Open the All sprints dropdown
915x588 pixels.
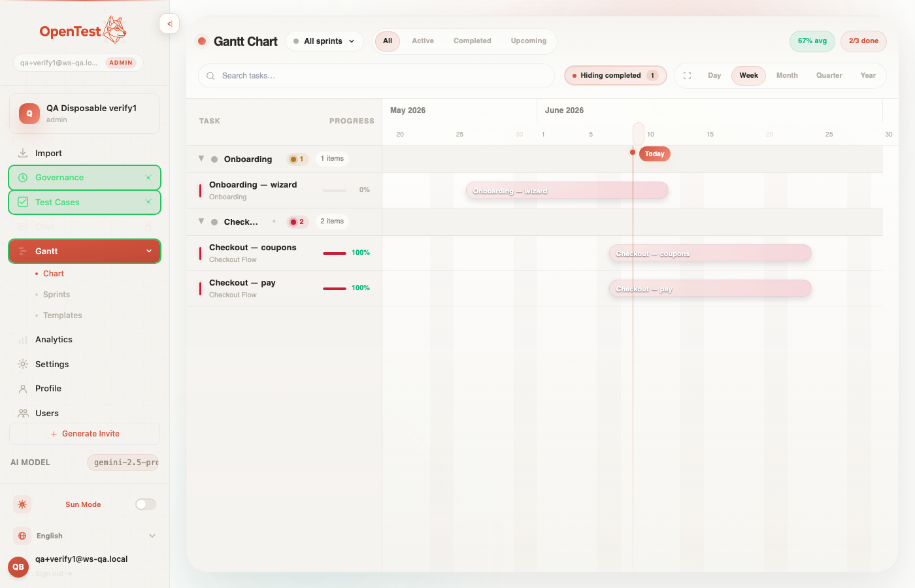point(324,41)
